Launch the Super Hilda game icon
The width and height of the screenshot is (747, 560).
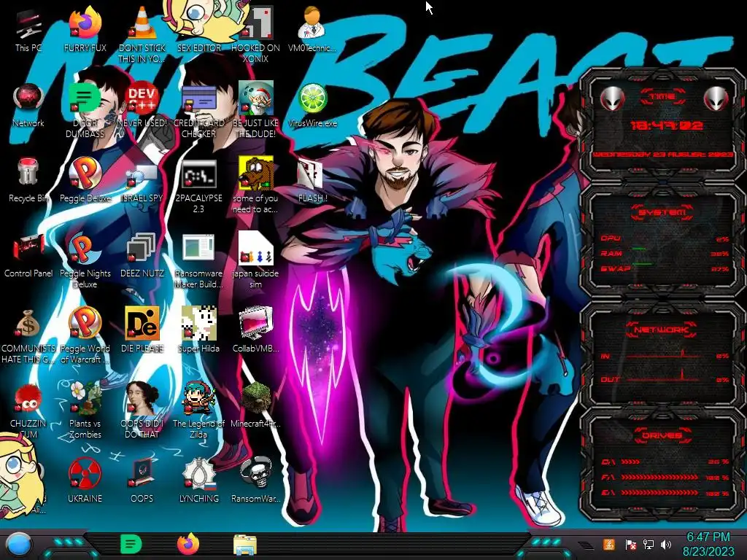[198, 330]
